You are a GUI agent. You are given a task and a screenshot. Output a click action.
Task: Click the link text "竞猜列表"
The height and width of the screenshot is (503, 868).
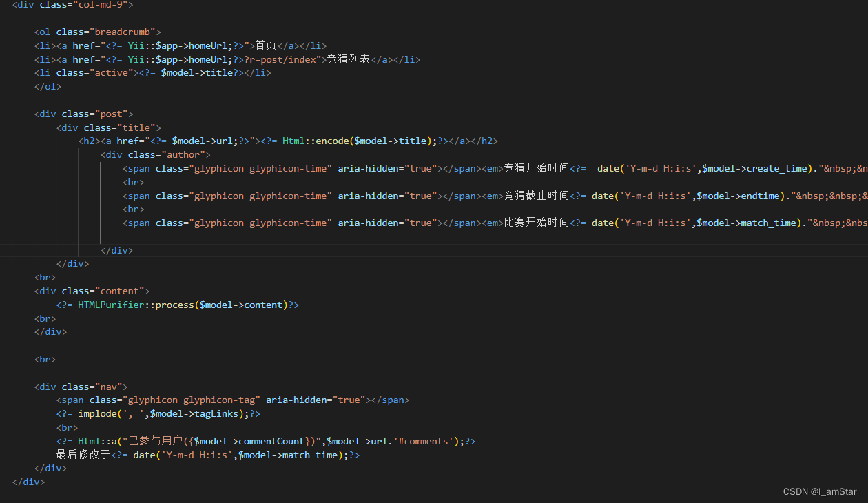coord(349,59)
